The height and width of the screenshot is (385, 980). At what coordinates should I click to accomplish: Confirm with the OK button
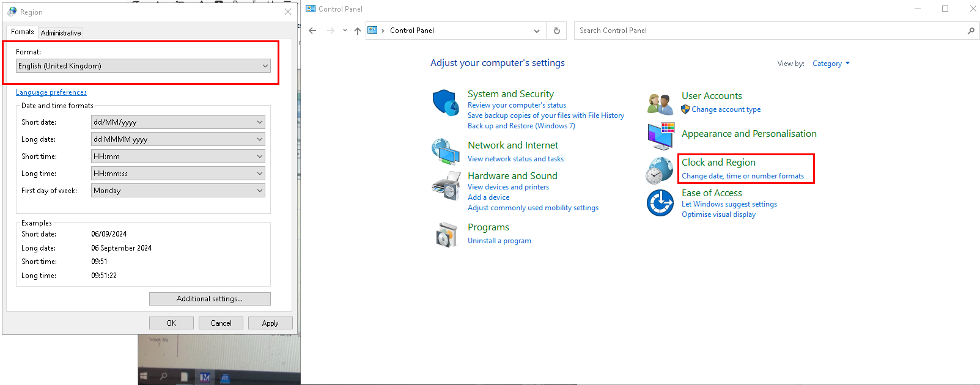[171, 323]
